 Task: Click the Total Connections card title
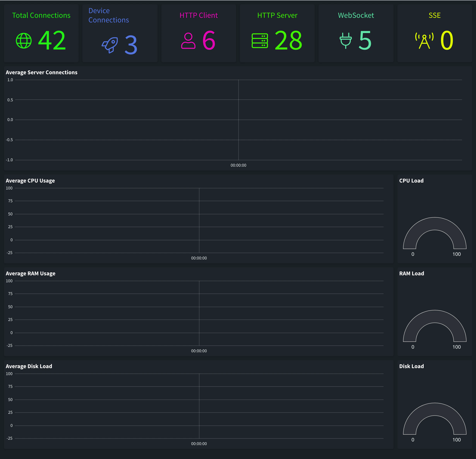click(41, 15)
